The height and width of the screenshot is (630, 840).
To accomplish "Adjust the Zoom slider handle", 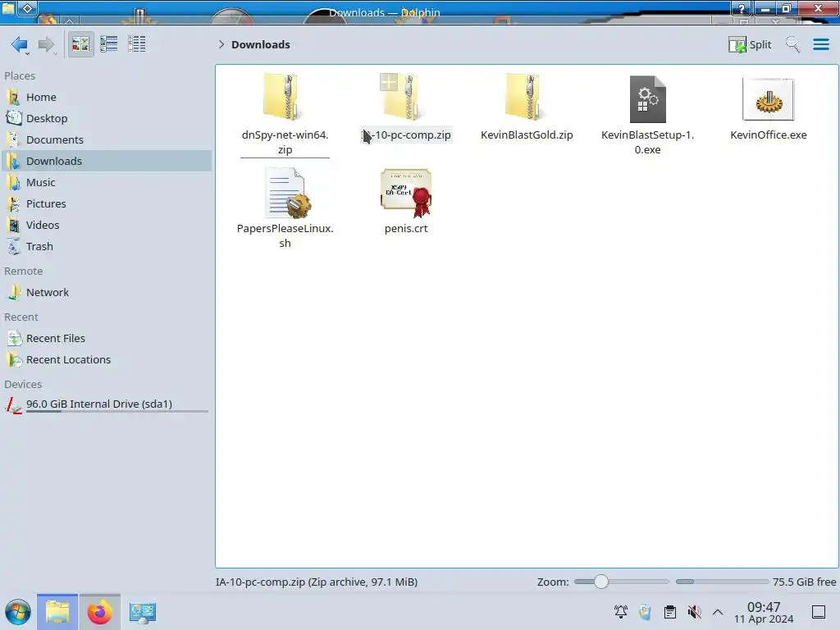I will (x=601, y=582).
